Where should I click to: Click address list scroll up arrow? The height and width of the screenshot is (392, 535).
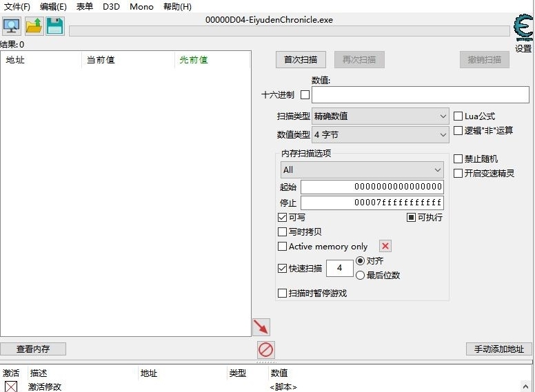[x=526, y=386]
